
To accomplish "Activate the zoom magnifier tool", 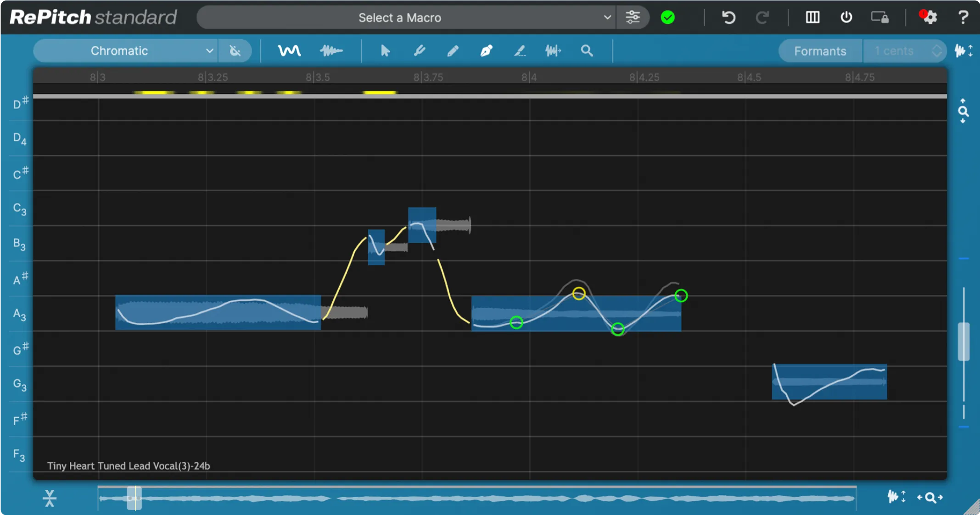I will 587,50.
